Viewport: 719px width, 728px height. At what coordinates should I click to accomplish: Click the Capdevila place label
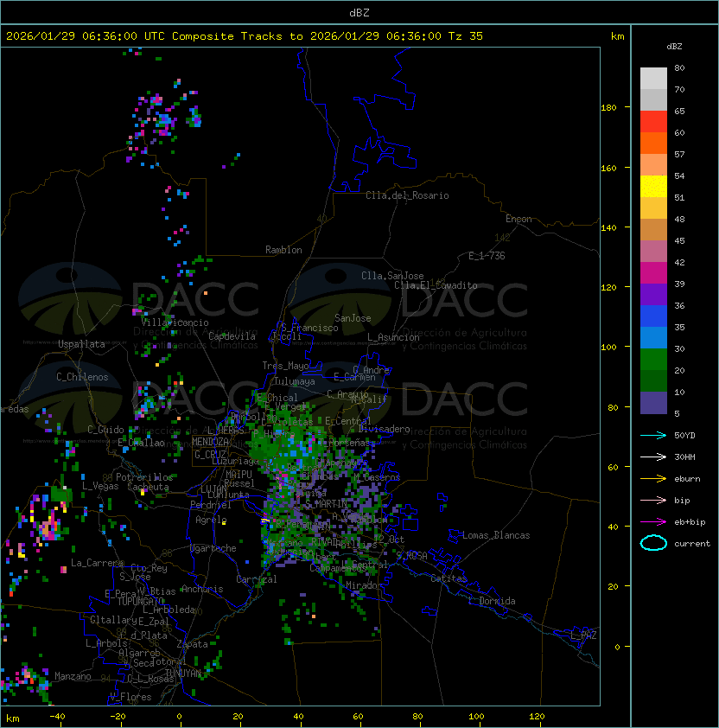(232, 336)
